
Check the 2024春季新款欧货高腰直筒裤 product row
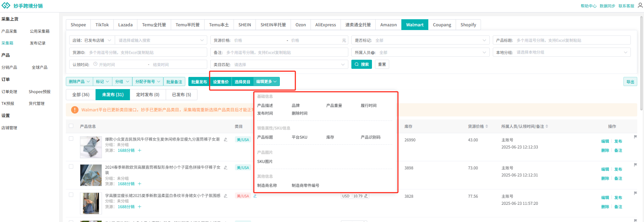click(71, 166)
